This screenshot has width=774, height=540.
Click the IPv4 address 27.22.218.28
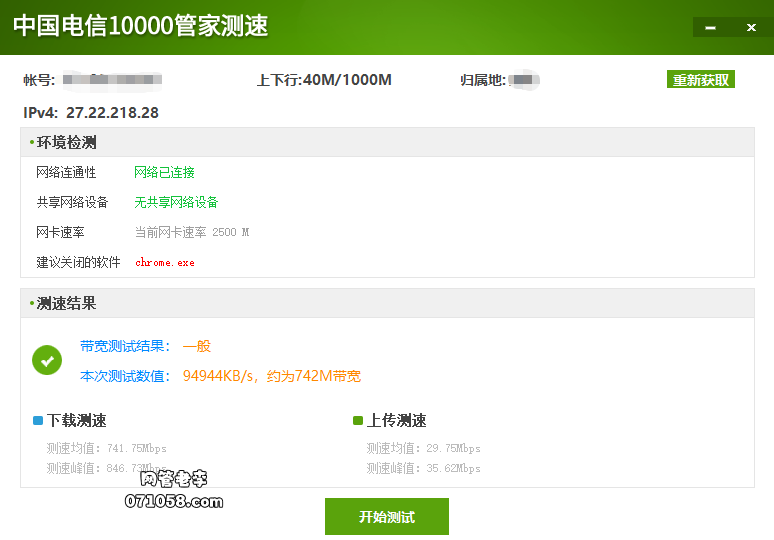[112, 113]
